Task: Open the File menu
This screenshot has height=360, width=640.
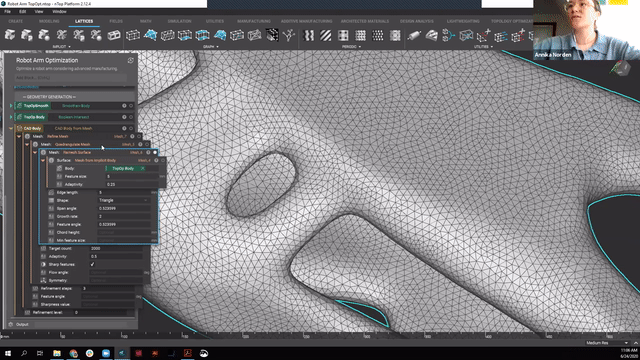Action: (7, 11)
